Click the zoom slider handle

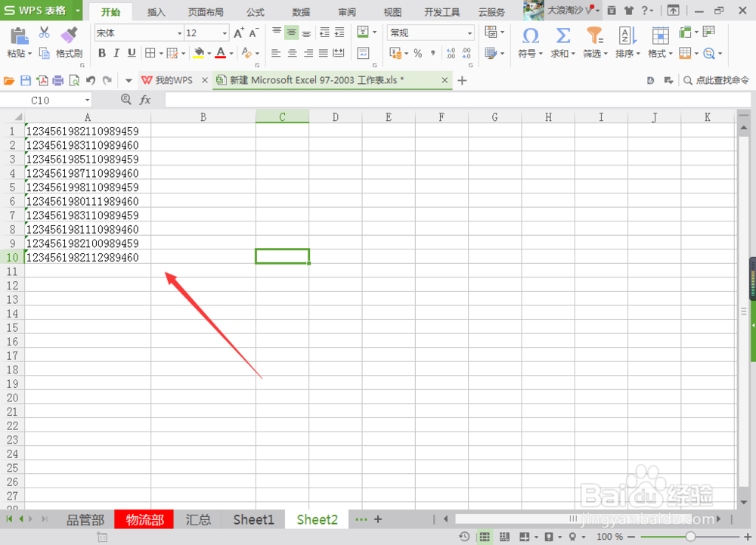coord(690,537)
